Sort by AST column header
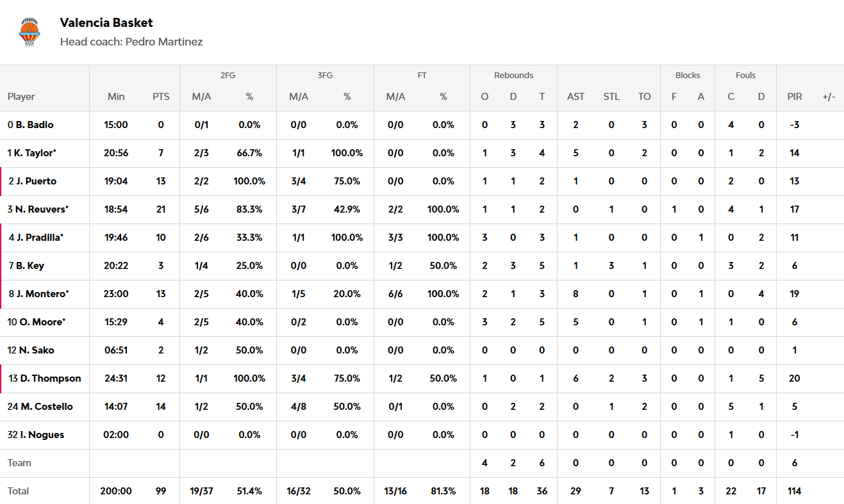Viewport: 844px width, 504px height. tap(575, 97)
